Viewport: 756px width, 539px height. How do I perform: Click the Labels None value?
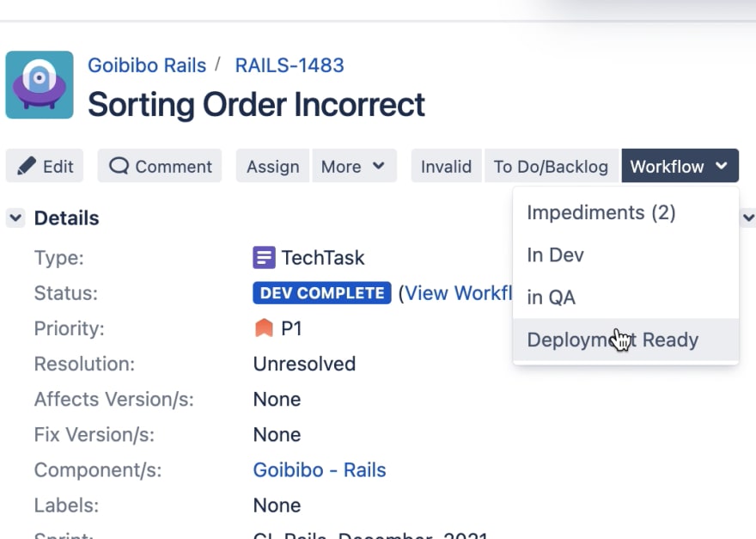tap(277, 505)
